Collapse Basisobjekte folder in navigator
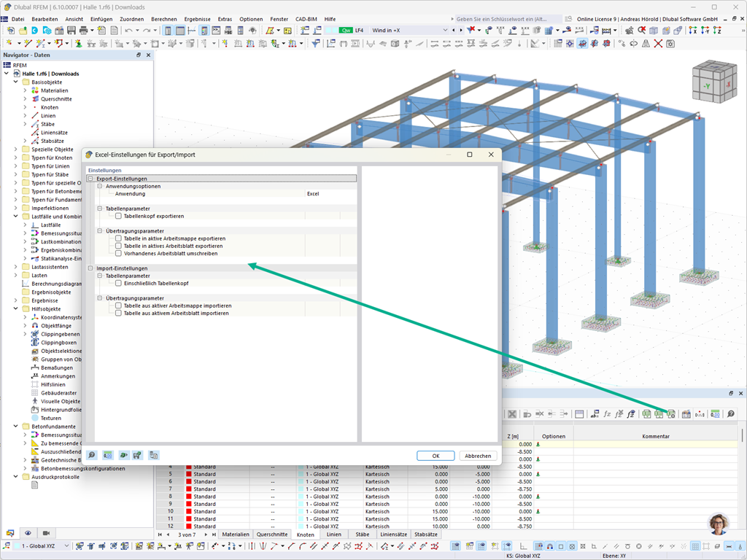The width and height of the screenshot is (747, 560). click(16, 82)
